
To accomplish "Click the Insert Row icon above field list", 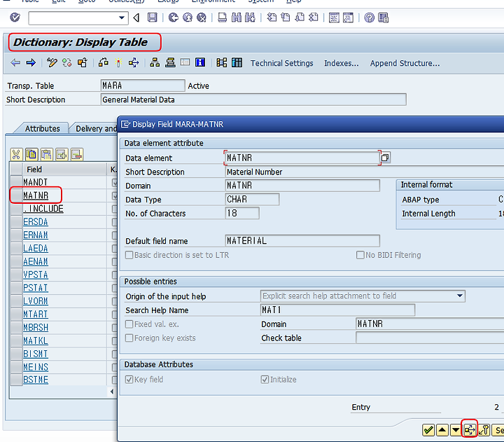I will click(62, 154).
